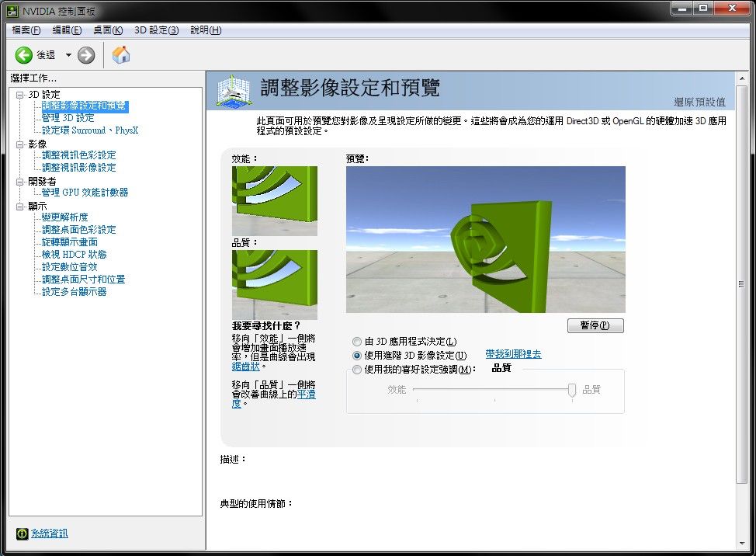Open the '檔案(F)' menu
This screenshot has width=756, height=556.
[x=26, y=30]
